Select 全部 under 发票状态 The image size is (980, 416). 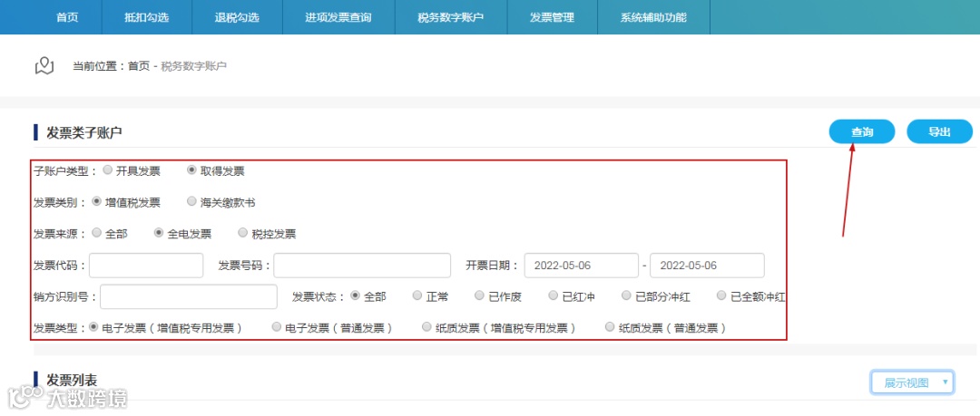[x=356, y=295]
